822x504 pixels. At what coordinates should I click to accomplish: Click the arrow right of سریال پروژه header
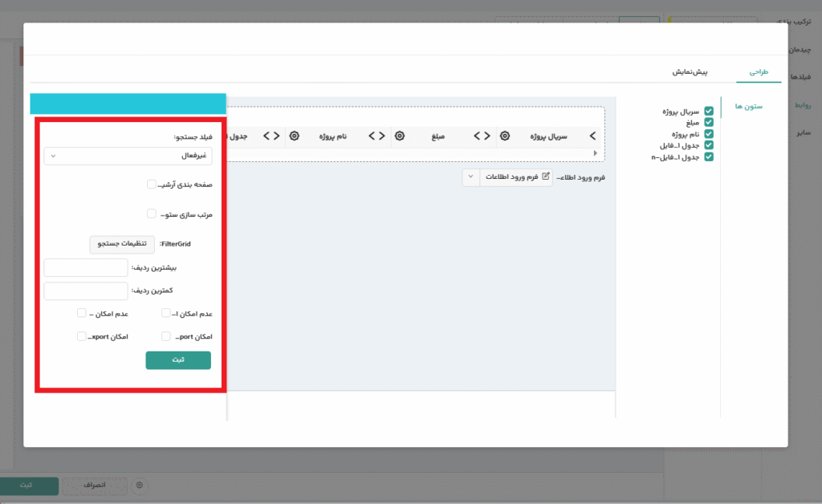592,136
